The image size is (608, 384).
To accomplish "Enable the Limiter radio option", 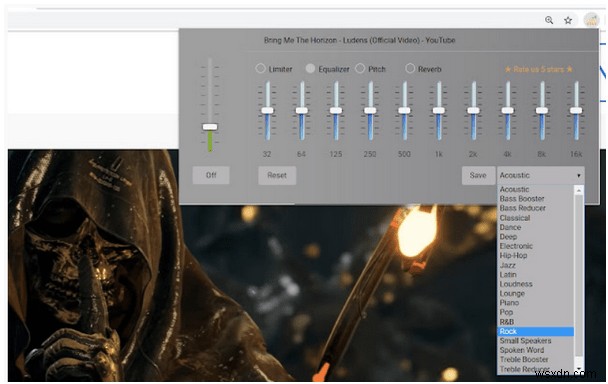I will (x=260, y=68).
